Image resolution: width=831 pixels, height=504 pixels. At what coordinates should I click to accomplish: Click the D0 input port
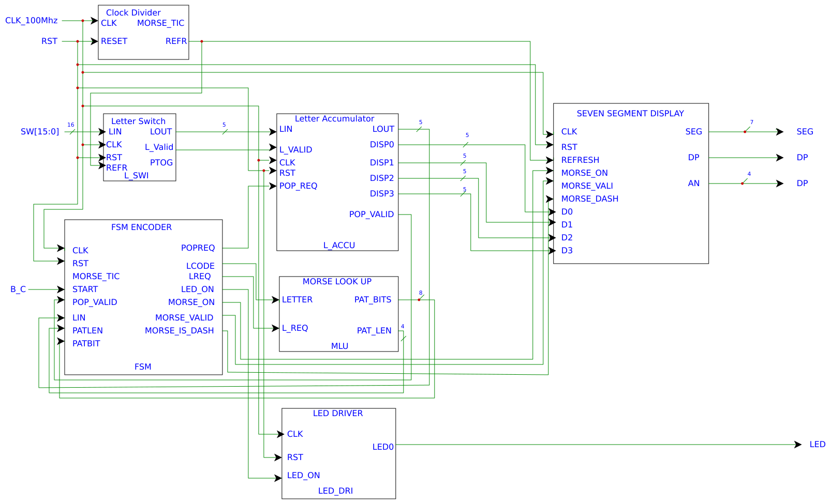(x=567, y=212)
